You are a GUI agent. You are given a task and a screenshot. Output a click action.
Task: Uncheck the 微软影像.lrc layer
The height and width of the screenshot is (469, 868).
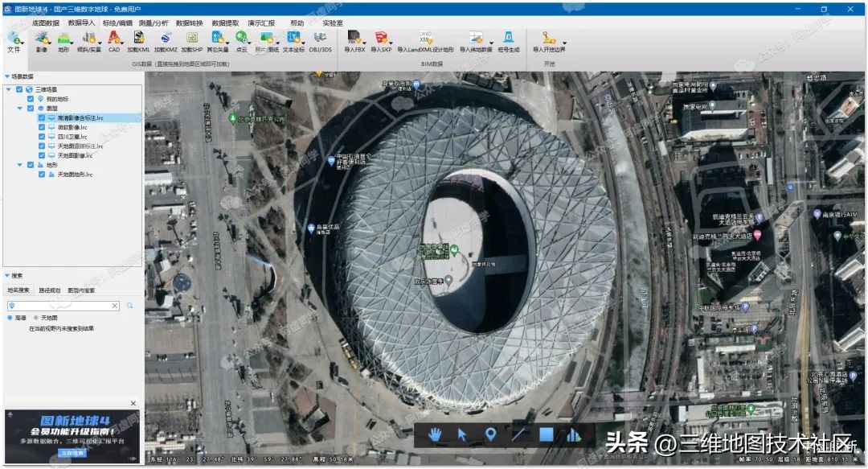coord(40,128)
